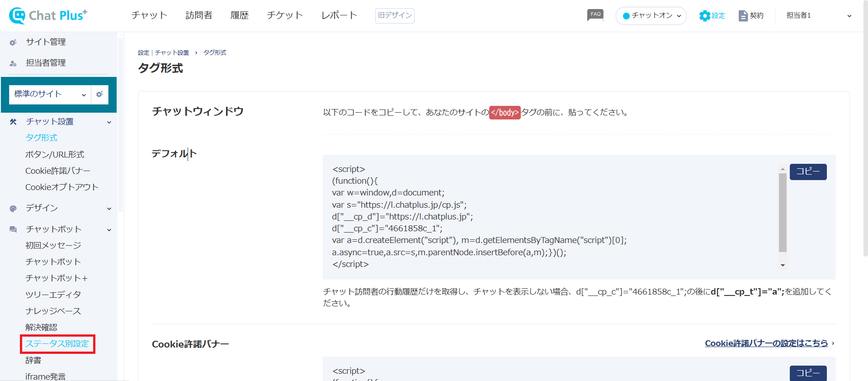Screen dimensions: 868x381
Task: Select 初回メッセージ in sidebar
Action: click(x=53, y=245)
